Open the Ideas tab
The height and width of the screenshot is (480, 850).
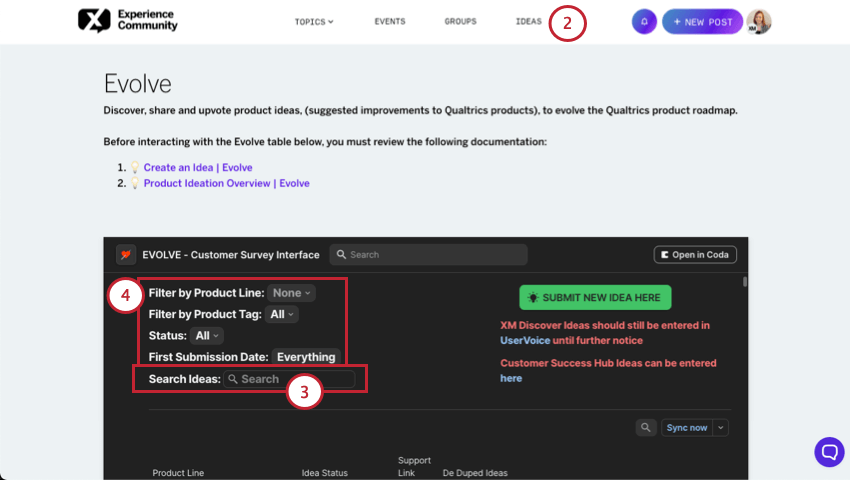[528, 21]
